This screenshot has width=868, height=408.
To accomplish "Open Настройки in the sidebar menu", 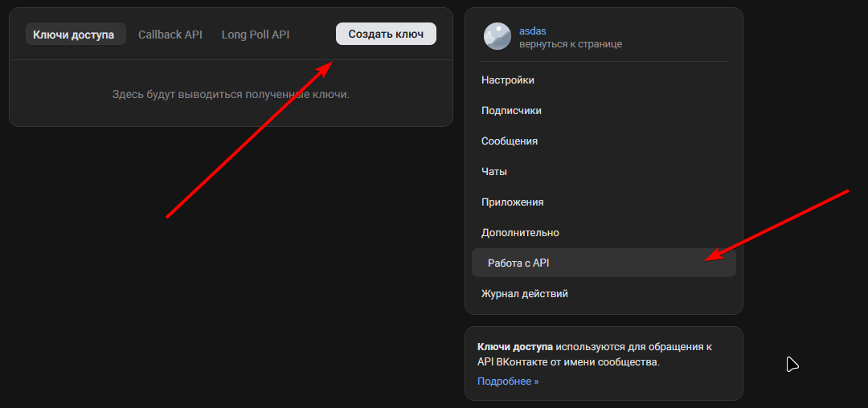I will [x=508, y=80].
